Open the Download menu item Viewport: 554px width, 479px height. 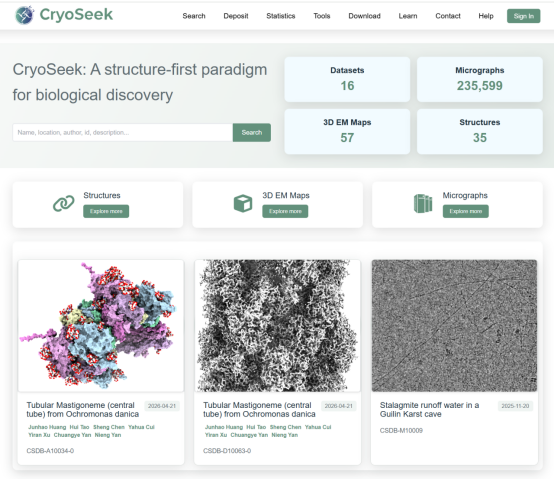(364, 16)
